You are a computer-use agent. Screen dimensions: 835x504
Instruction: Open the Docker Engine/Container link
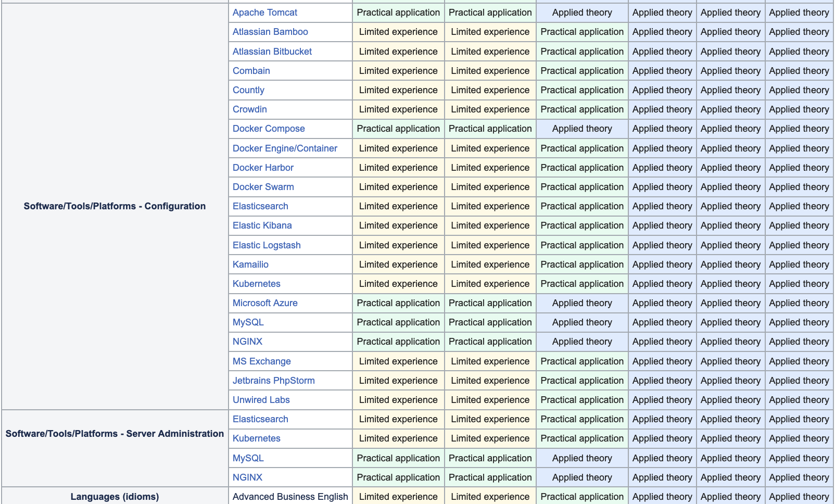point(284,148)
